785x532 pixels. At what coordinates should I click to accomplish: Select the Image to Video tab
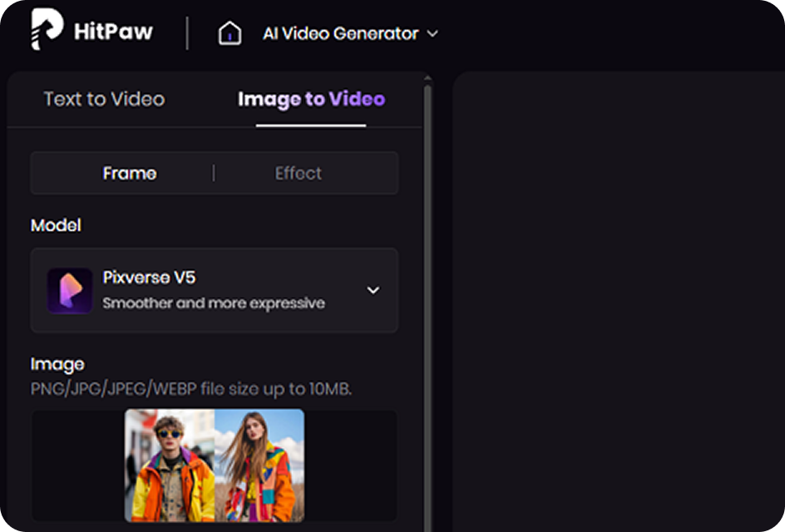[x=311, y=99]
